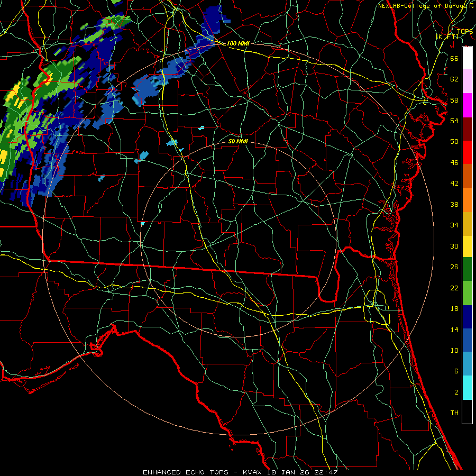Click the '42' legend value
Viewport: 476px width, 476px height.
click(454, 184)
